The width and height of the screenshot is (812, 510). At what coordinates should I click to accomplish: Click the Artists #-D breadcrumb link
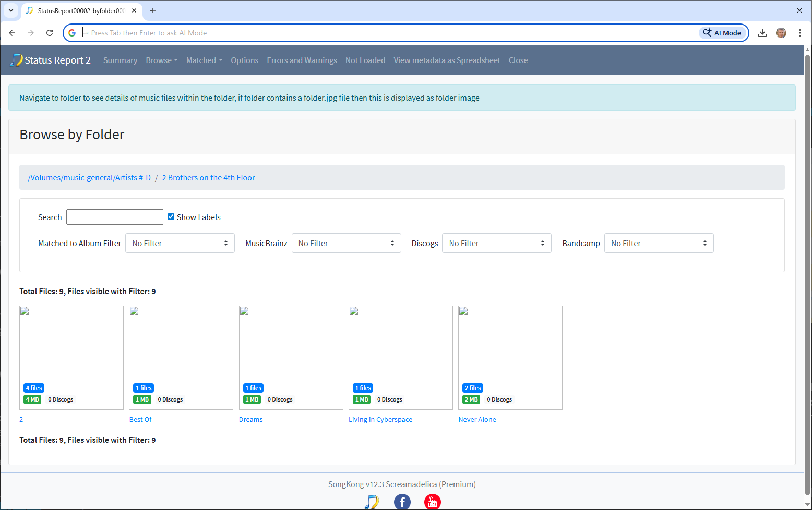click(89, 178)
